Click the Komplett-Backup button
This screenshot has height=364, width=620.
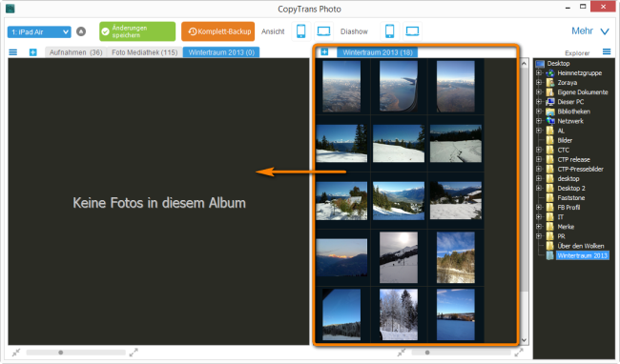point(217,31)
